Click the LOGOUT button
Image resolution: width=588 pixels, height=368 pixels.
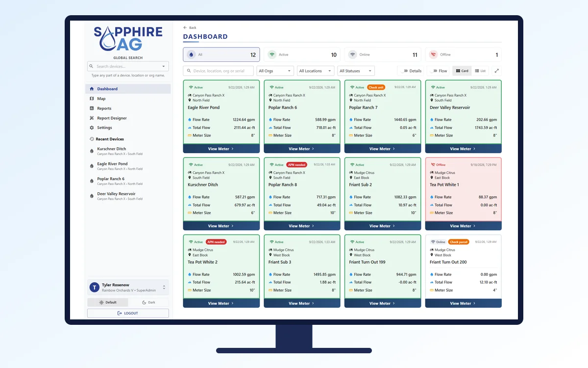[128, 313]
